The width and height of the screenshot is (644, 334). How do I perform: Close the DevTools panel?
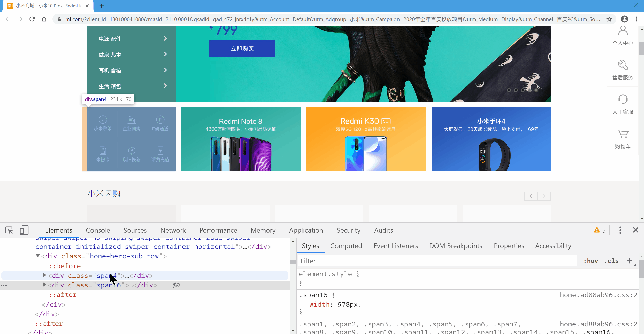click(635, 230)
